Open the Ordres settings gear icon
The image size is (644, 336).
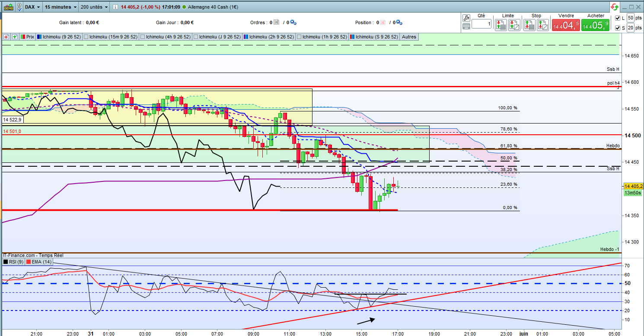click(293, 22)
